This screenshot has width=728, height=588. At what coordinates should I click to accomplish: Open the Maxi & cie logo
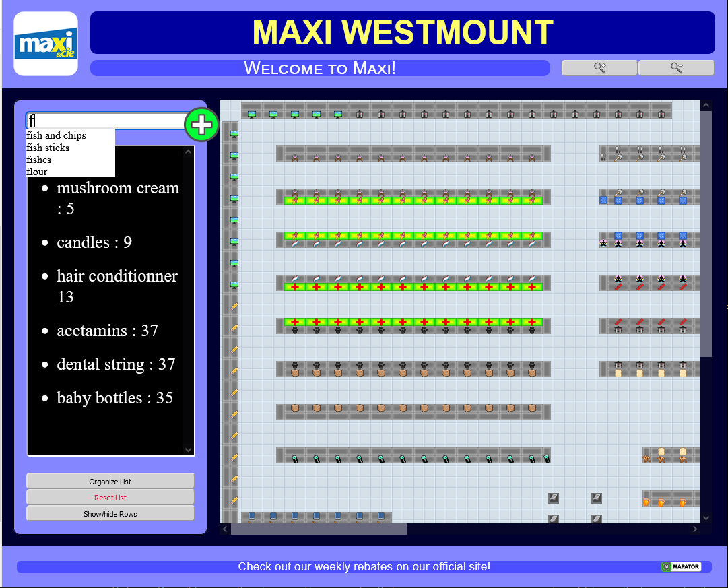click(46, 44)
